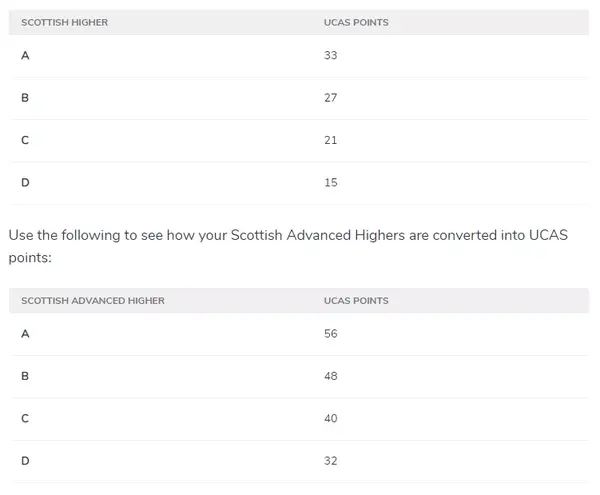This screenshot has height=495, width=600.
Task: Select grade D in Advanced Higher table
Action: pos(25,461)
